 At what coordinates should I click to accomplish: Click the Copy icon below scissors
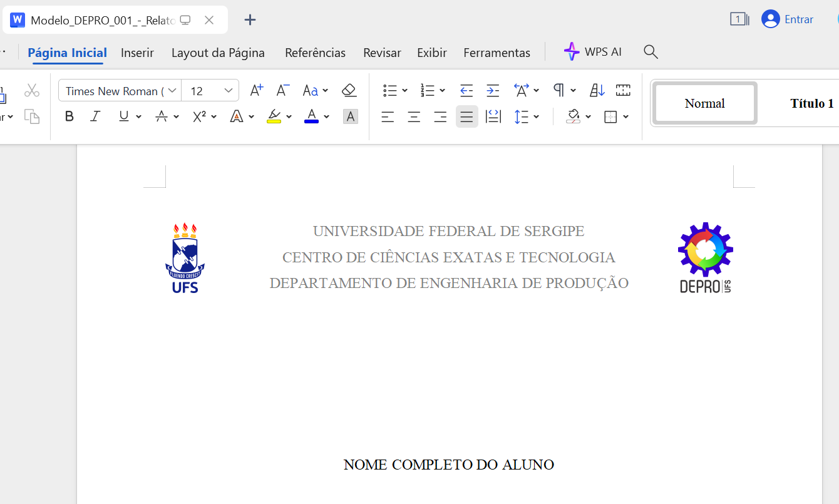[x=32, y=116]
